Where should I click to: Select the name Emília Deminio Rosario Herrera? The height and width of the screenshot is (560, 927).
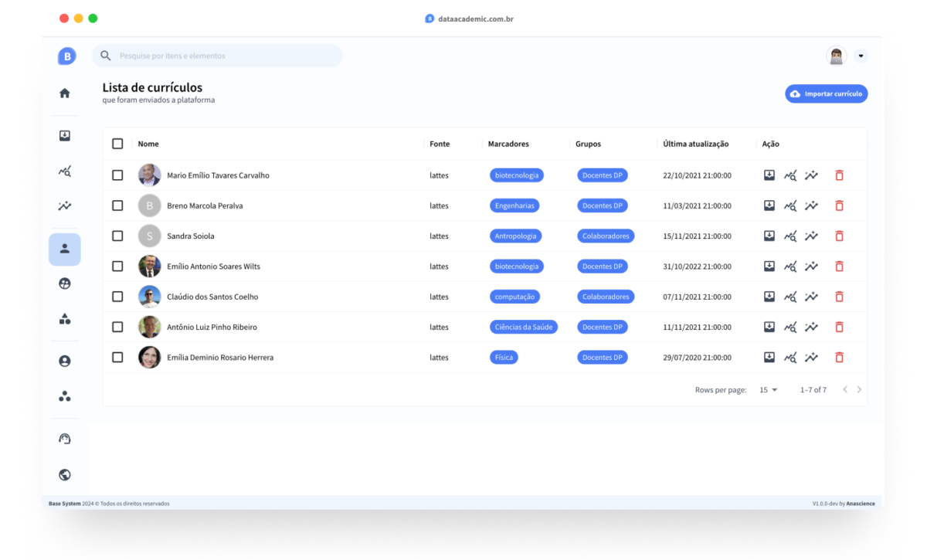coord(220,357)
